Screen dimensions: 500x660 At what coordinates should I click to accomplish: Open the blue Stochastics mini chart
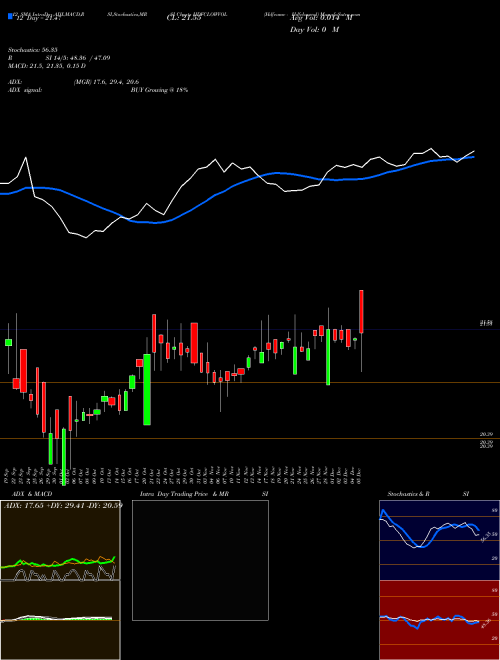tap(439, 540)
